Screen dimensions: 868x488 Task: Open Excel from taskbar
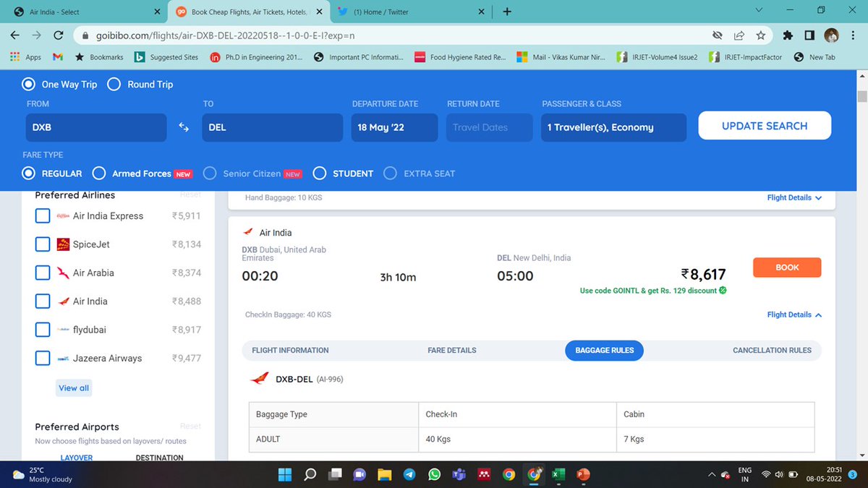tap(558, 474)
